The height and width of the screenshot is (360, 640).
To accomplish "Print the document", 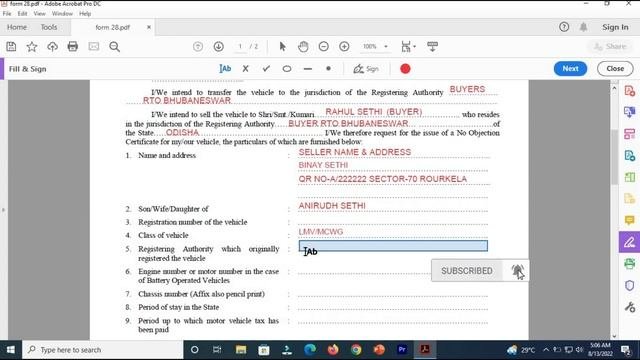I will coord(73,47).
